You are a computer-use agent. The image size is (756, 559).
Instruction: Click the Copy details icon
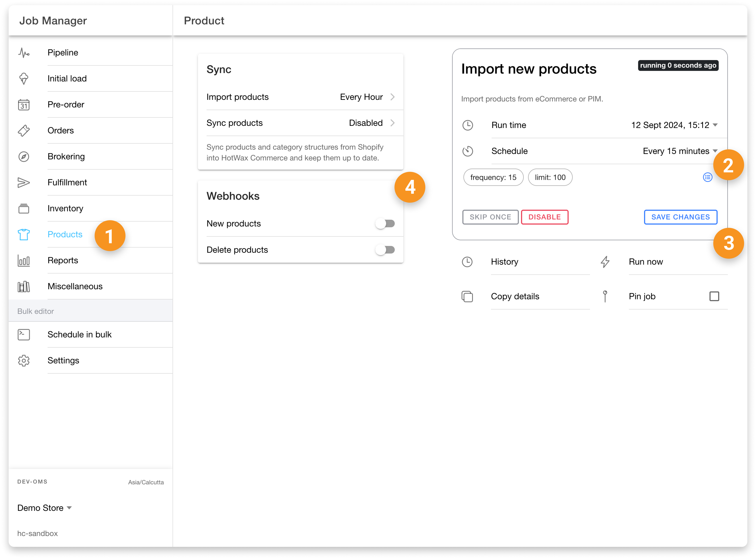pyautogui.click(x=467, y=296)
